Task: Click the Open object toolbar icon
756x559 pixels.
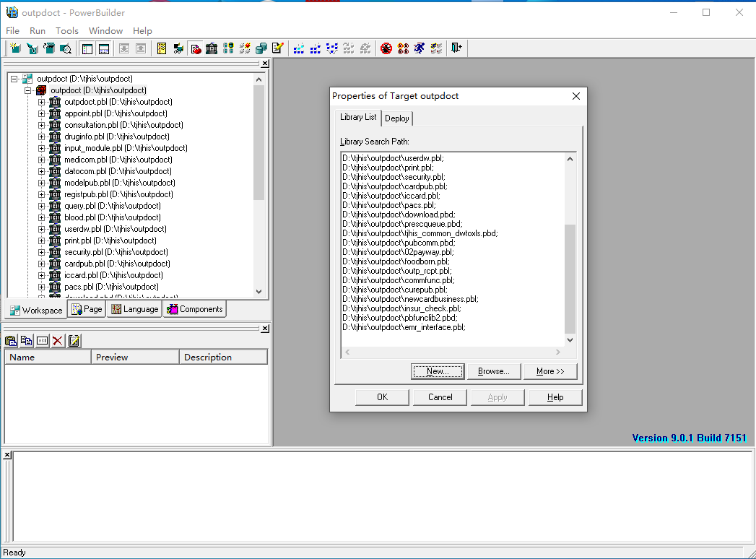Action: pyautogui.click(x=48, y=48)
